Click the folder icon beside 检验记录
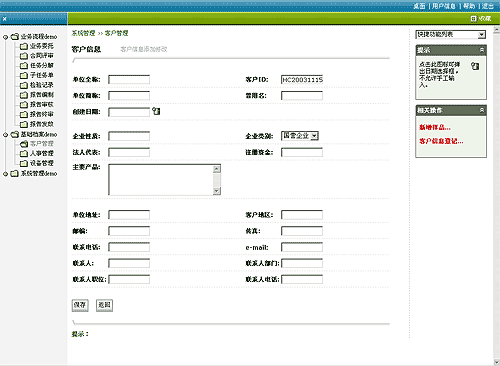500x366 pixels. 24,85
